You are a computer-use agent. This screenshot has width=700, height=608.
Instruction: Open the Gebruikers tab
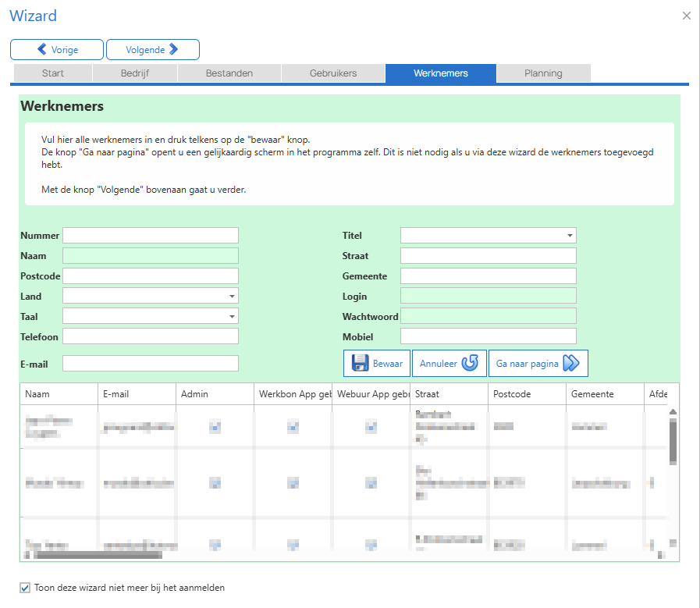point(333,73)
